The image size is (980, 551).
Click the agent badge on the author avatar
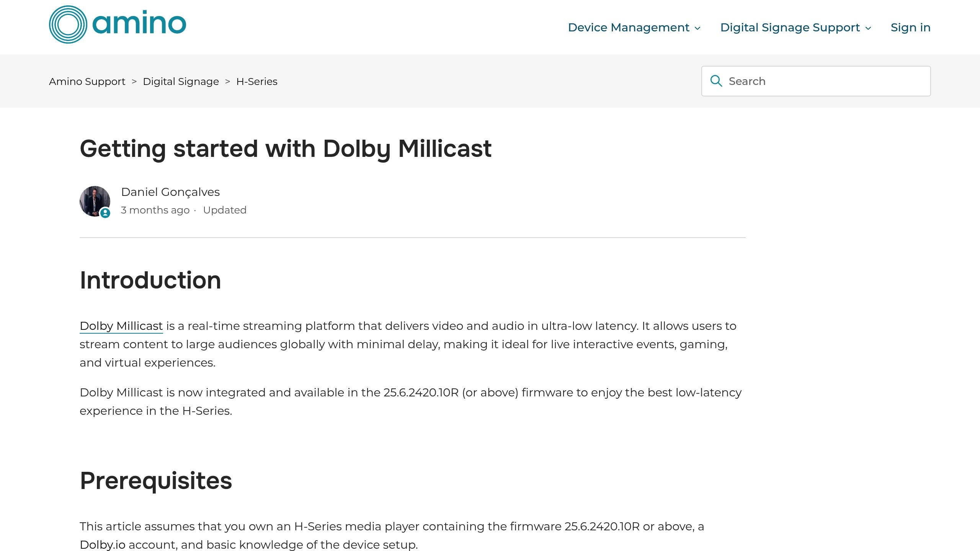click(x=105, y=213)
